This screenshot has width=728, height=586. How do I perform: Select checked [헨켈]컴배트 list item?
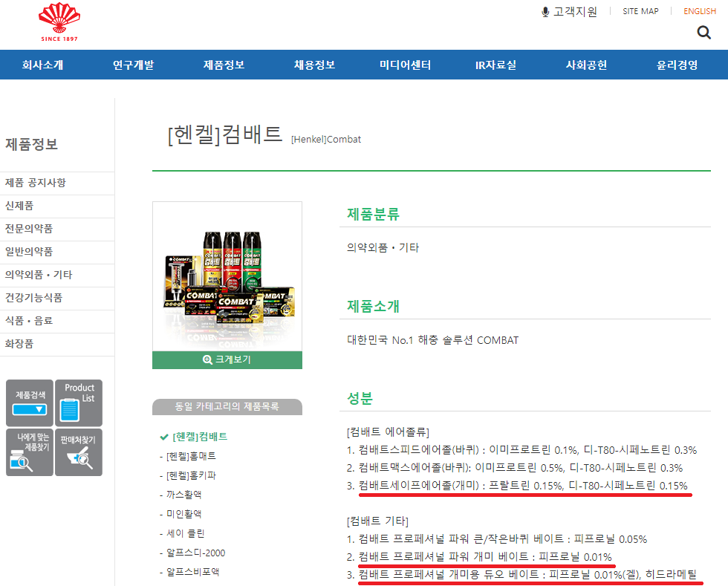pyautogui.click(x=199, y=436)
